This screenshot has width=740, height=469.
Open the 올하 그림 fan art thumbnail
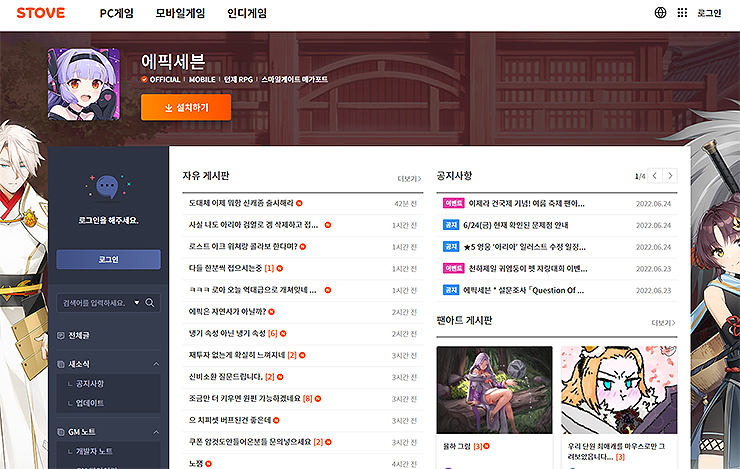pos(494,390)
